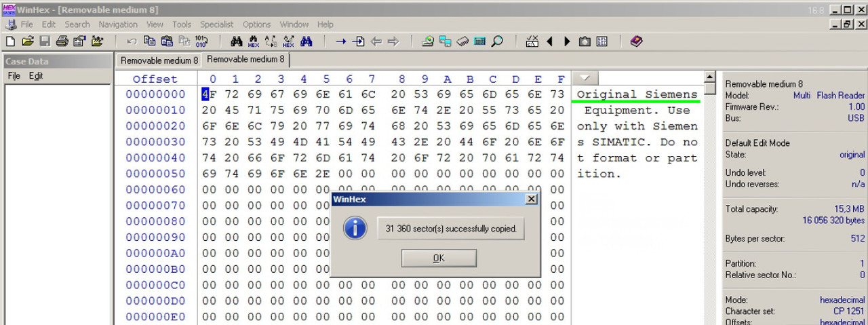Click the Open file folder icon
Image resolution: width=868 pixels, height=325 pixels.
click(28, 41)
